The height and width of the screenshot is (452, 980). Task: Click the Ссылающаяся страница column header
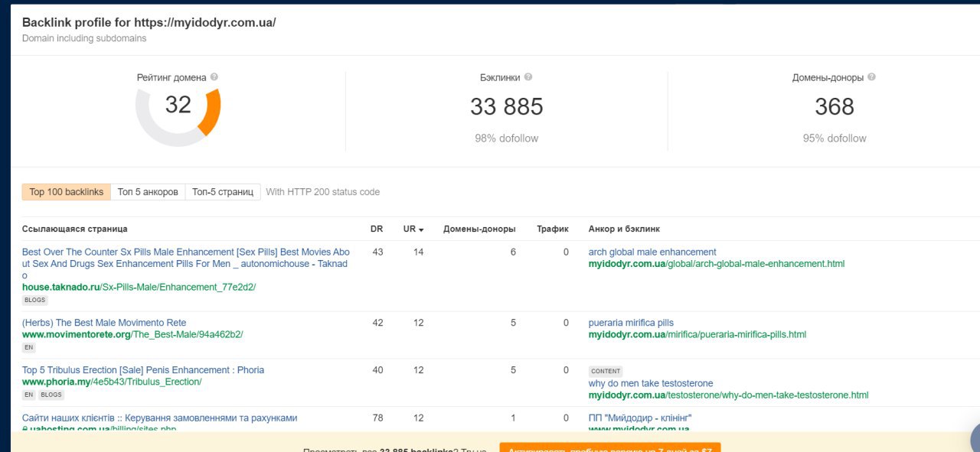[75, 229]
